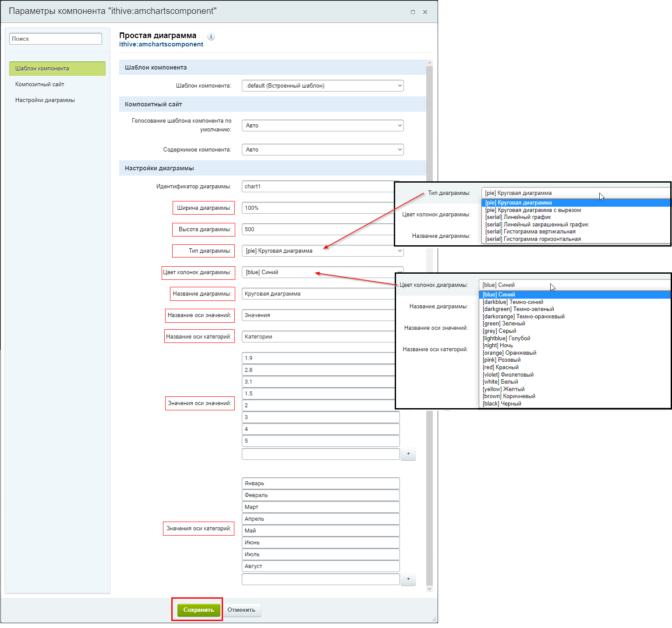Click the Отменить button
This screenshot has height=628, width=672.
click(241, 610)
